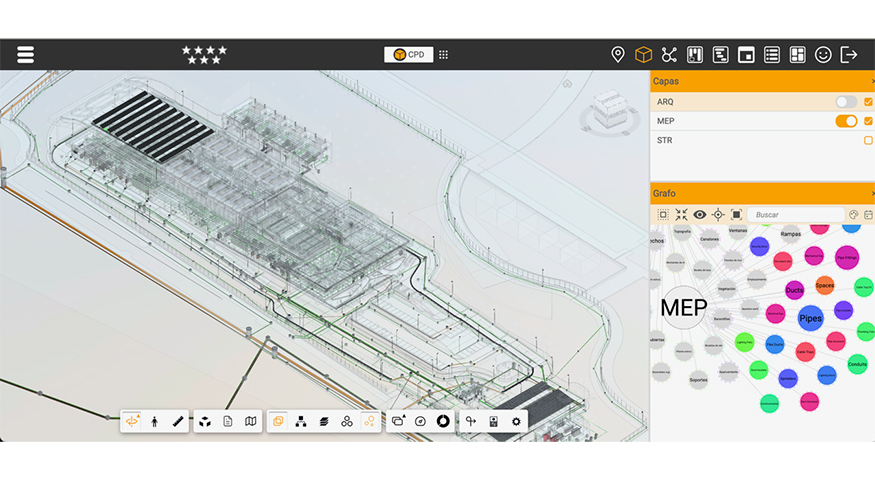Open the folded map icon
Viewport: 875px width, 500px height.
coord(251,421)
